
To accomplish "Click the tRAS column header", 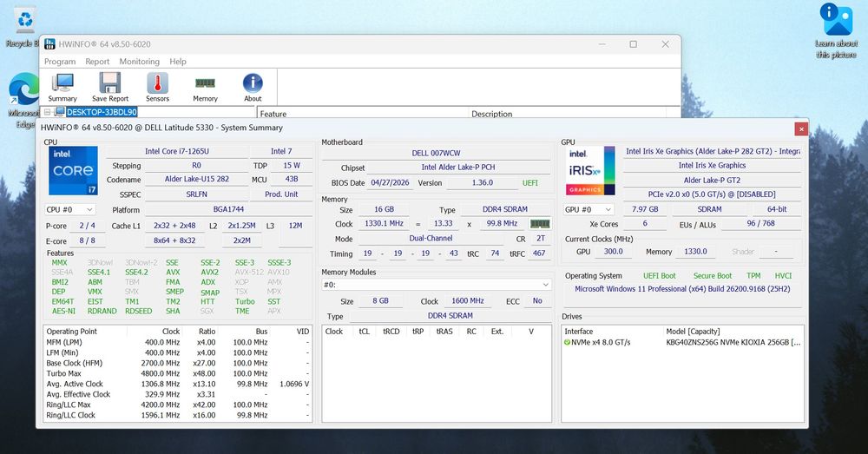I will (444, 331).
